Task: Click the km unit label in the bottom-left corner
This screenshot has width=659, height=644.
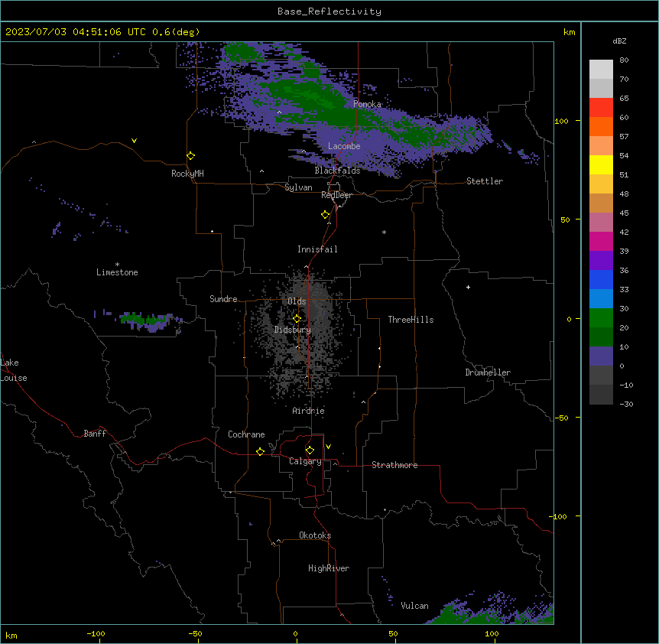Action: point(11,635)
